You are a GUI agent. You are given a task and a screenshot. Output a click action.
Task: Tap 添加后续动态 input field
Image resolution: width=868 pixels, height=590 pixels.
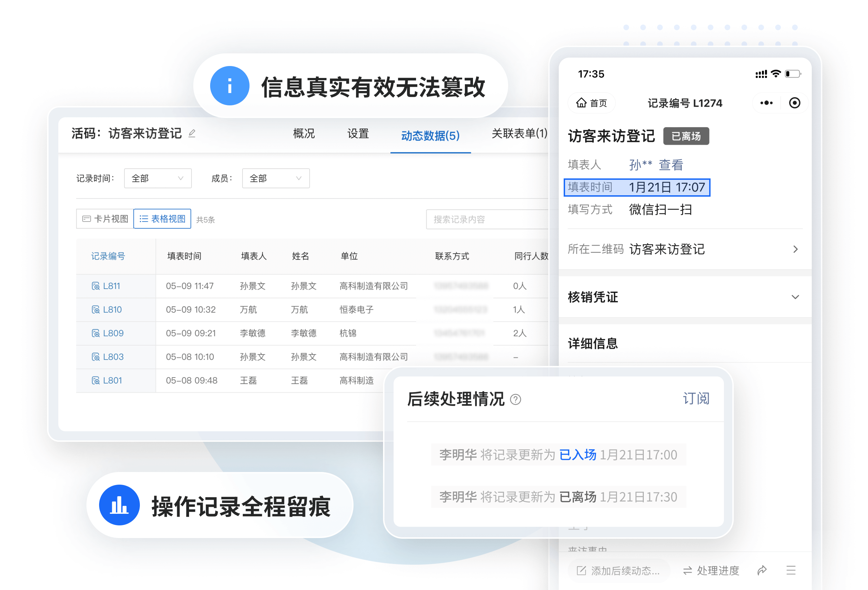pos(619,570)
